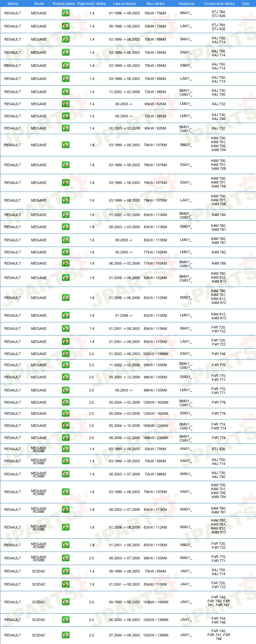Click the fuel icon in the Megane 1.8 LA0/1_ row
Viewport: 256px width, 644px height.
(x=66, y=342)
